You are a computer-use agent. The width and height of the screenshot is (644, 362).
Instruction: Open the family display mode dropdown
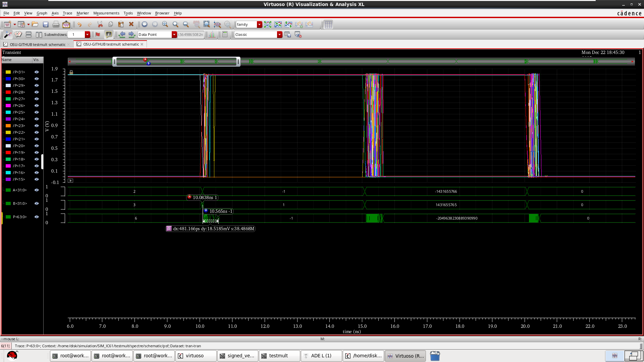click(x=259, y=24)
